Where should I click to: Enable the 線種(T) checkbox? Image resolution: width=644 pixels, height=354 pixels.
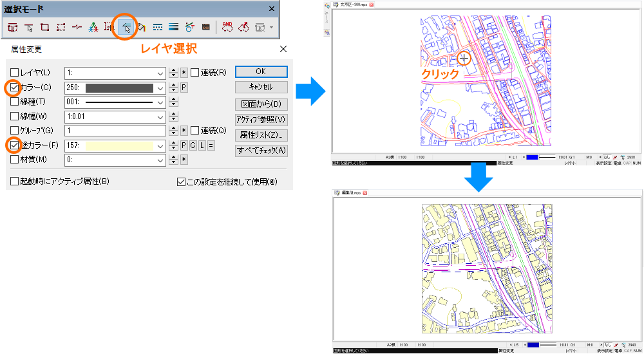[14, 102]
